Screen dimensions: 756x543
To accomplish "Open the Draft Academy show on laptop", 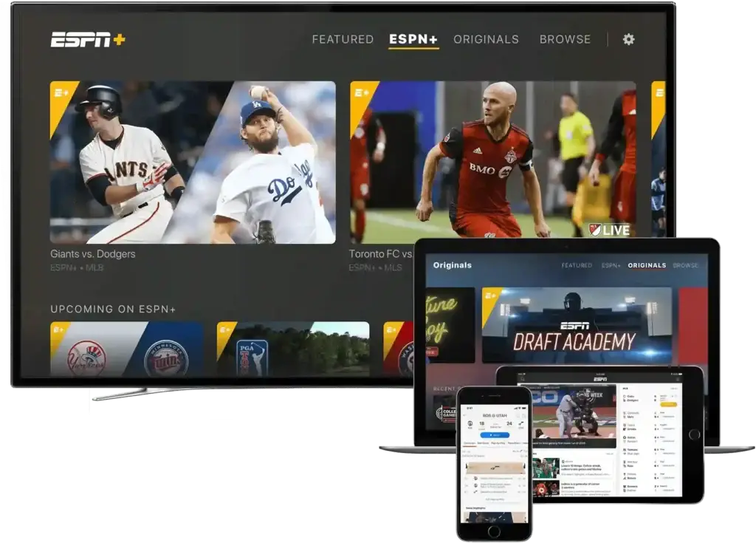I will (577, 325).
